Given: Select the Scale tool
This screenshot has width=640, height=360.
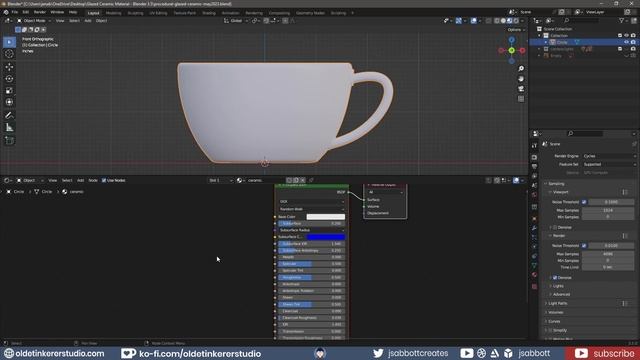Looking at the screenshot, I should [9, 90].
